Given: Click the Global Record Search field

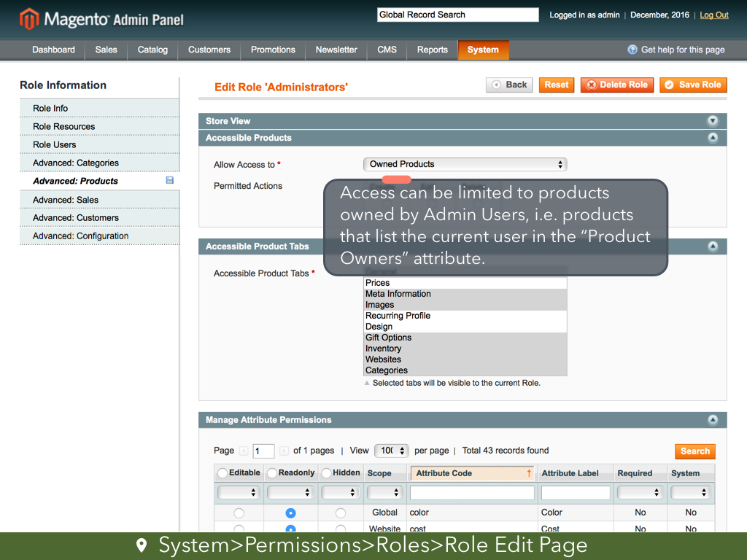Looking at the screenshot, I should coord(457,15).
